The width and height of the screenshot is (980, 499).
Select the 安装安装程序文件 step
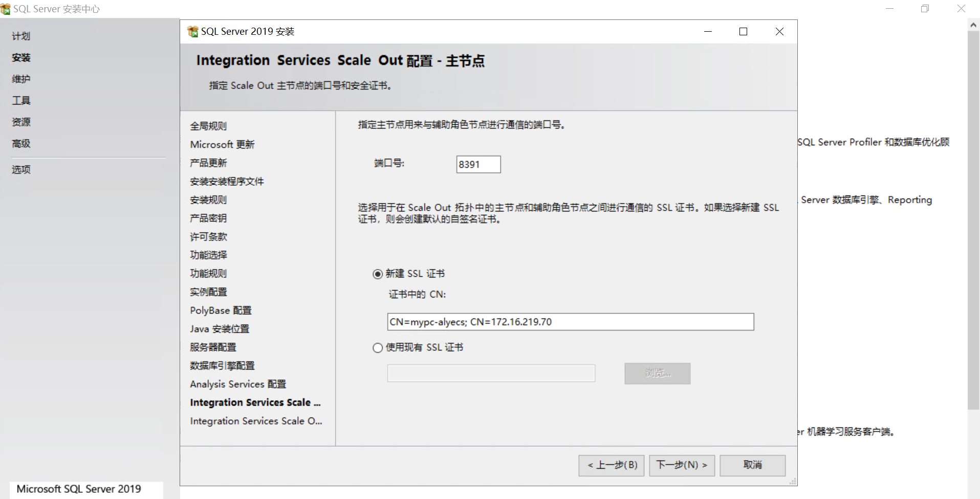227,181
